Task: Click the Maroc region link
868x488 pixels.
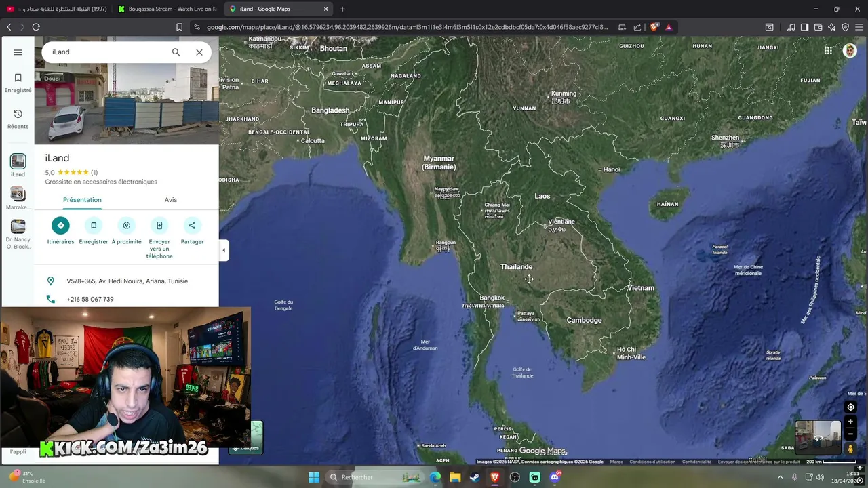Action: pyautogui.click(x=616, y=462)
